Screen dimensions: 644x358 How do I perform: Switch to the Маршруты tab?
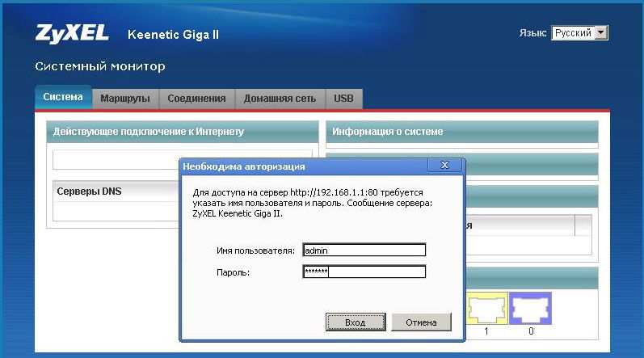125,99
